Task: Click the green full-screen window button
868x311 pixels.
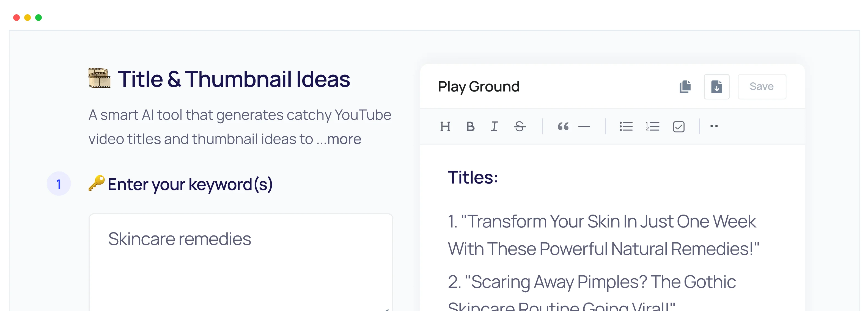Action: pos(39,17)
